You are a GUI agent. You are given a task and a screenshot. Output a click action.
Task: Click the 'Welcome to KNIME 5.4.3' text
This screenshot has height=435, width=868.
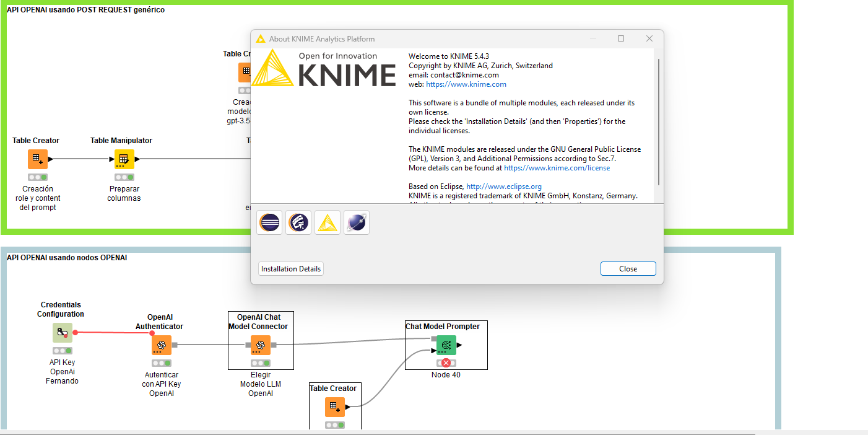point(449,56)
